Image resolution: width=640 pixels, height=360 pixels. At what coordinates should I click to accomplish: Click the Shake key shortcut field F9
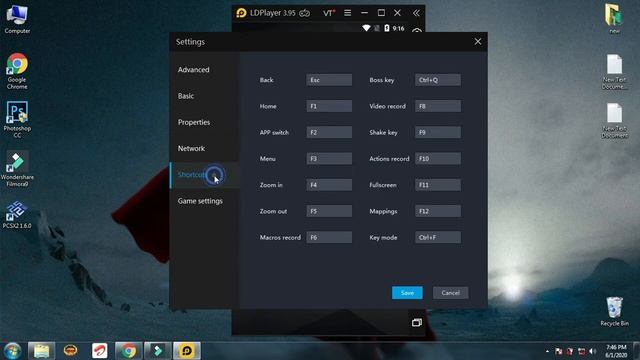click(438, 132)
